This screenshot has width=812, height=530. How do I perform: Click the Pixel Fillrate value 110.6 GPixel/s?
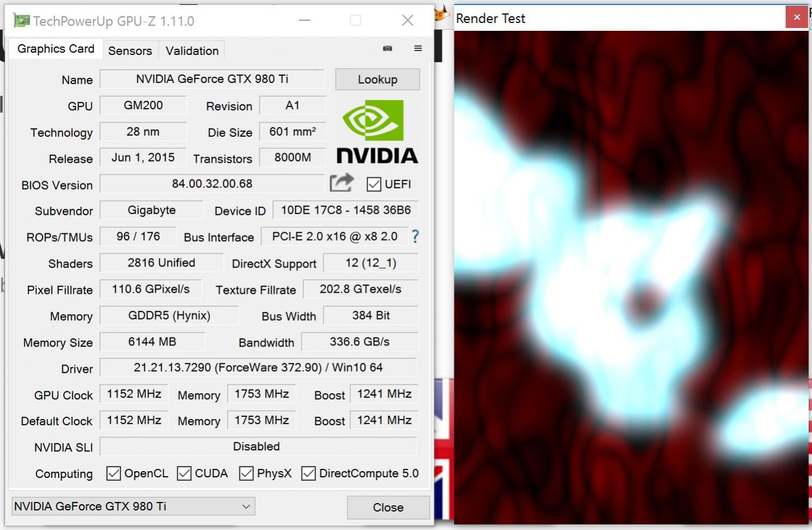pyautogui.click(x=151, y=289)
